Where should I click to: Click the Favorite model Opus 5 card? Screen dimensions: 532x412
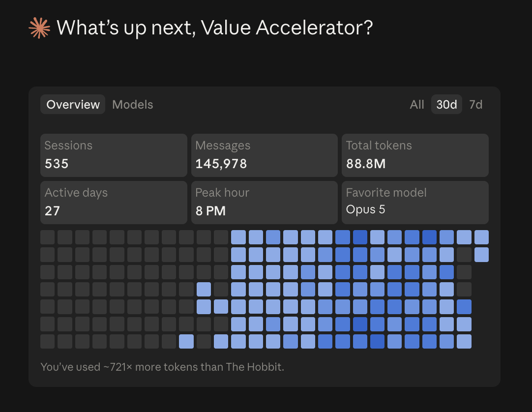(x=415, y=202)
